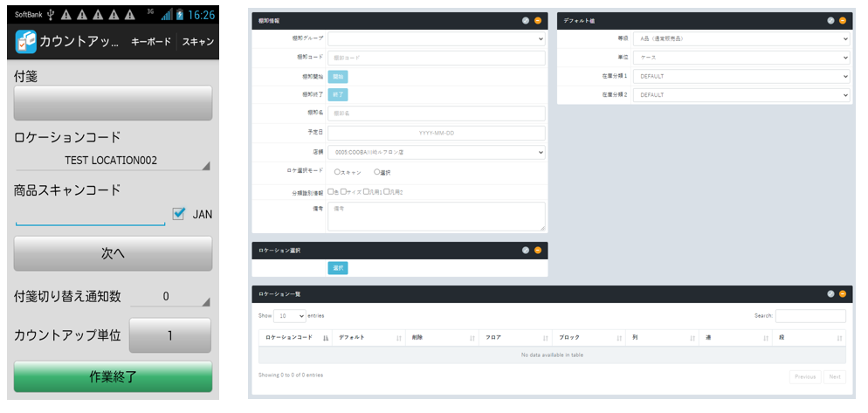Focus the 商品スキャンコード input field
The image size is (868, 413).
click(90, 215)
